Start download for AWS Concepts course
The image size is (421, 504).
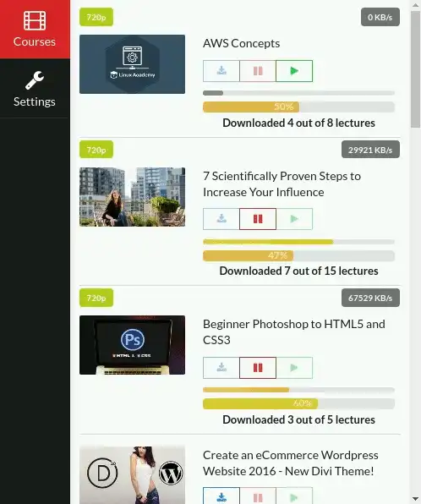coord(221,71)
